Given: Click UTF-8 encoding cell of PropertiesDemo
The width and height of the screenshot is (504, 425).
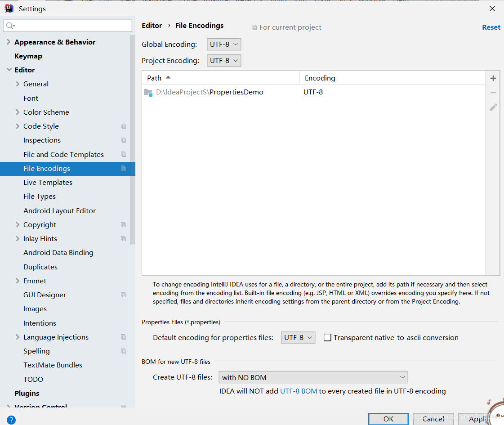Looking at the screenshot, I should [x=313, y=92].
